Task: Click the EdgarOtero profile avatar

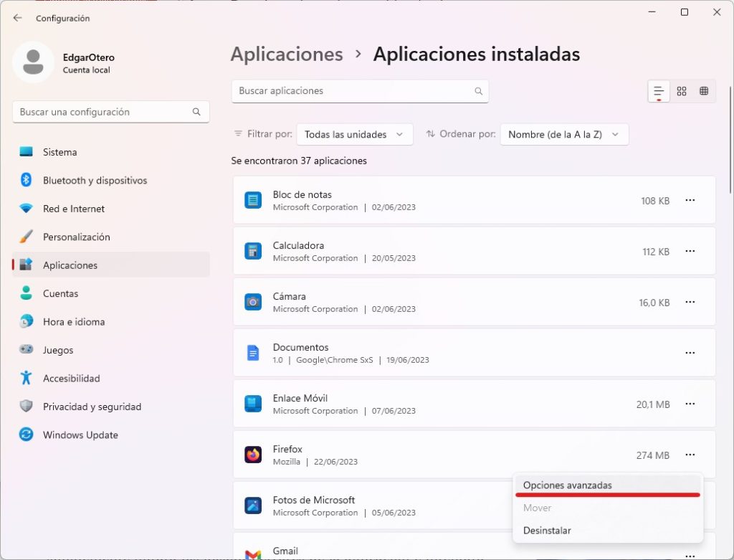Action: coord(33,62)
